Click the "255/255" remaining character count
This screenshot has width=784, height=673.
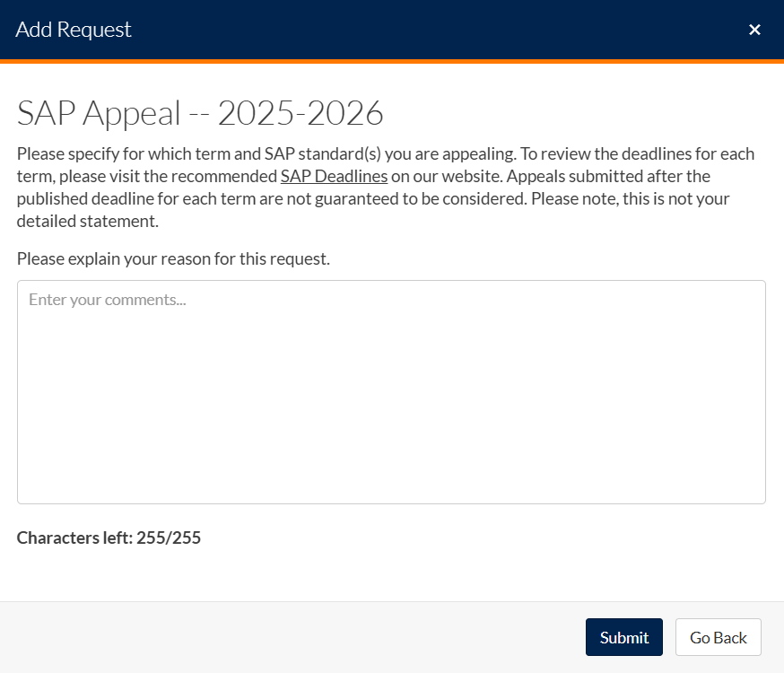click(x=169, y=538)
